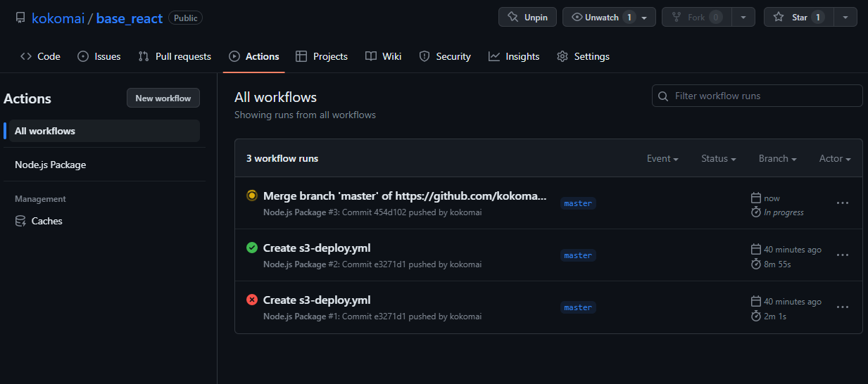Click the repository icon beside kokomai
This screenshot has height=384, width=868.
[x=20, y=18]
